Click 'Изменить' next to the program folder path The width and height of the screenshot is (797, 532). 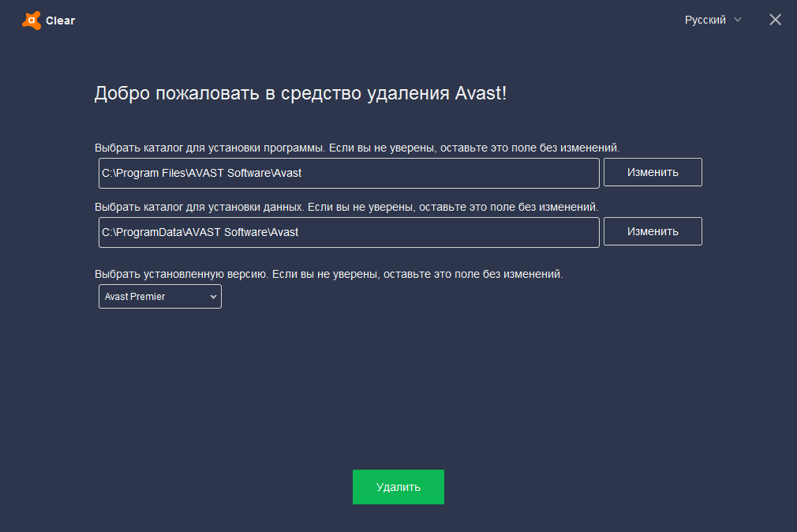653,171
